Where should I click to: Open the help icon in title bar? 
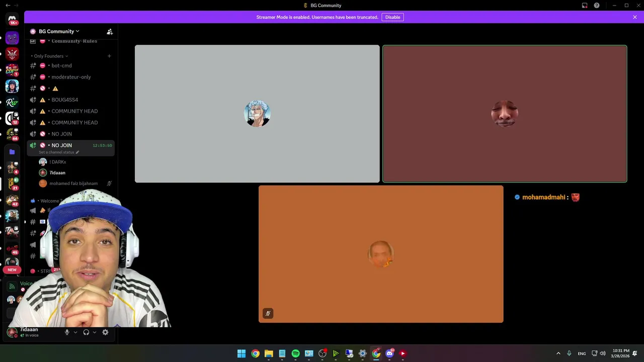point(597,6)
